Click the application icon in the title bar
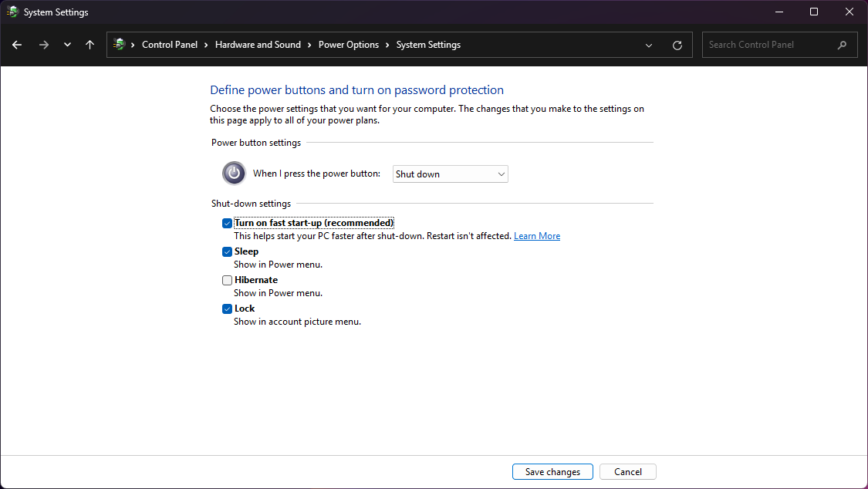The image size is (868, 489). (x=11, y=12)
